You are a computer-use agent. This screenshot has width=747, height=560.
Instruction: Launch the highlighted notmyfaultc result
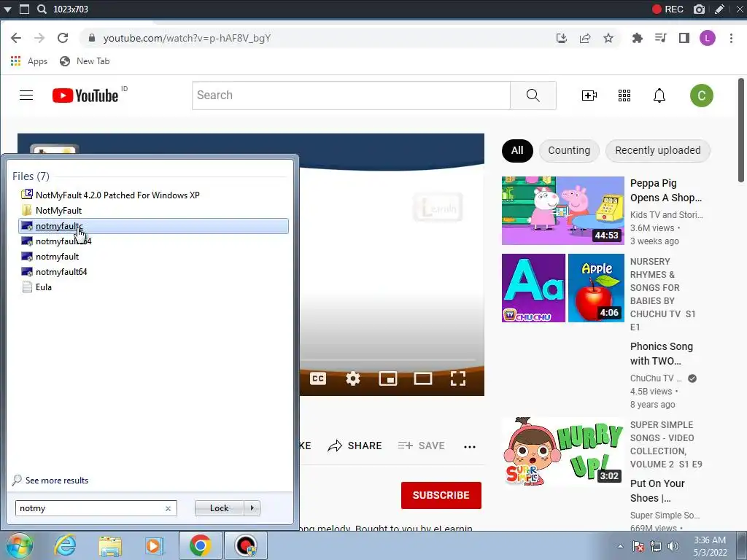[153, 226]
